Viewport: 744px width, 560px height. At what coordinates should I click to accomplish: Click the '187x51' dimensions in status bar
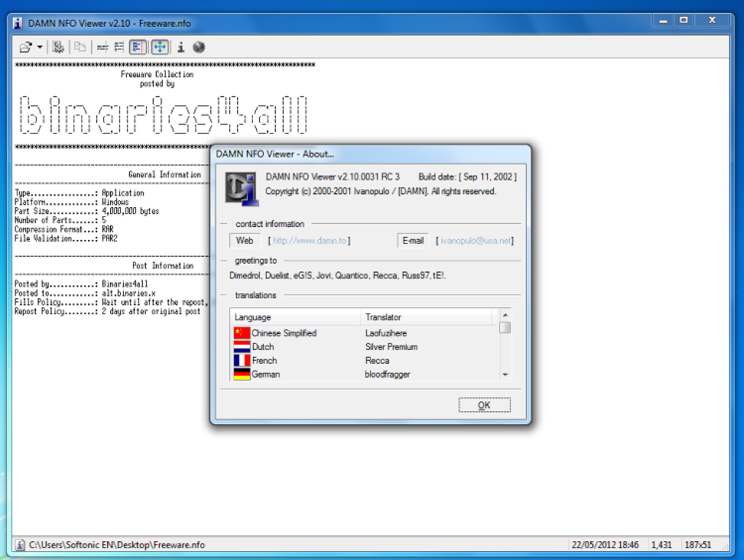(x=697, y=545)
